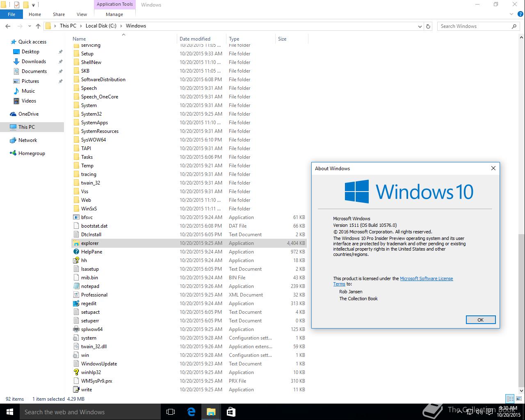Refresh the Windows folder view
The height and width of the screenshot is (420, 525).
(x=428, y=26)
